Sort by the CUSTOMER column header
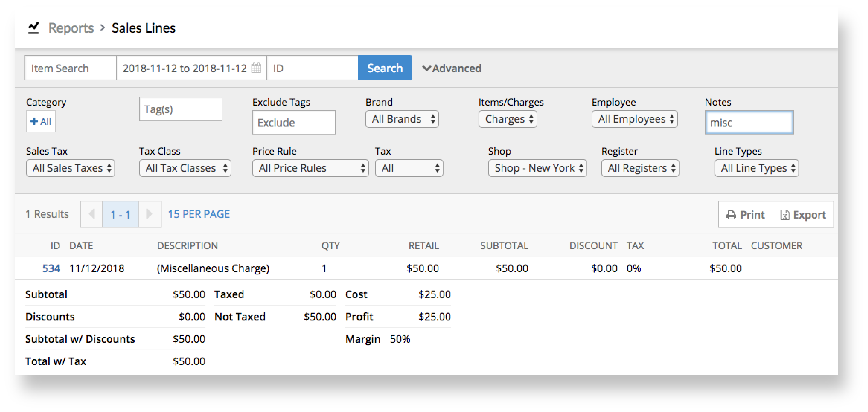Screen dimensions: 868x412 click(x=776, y=245)
